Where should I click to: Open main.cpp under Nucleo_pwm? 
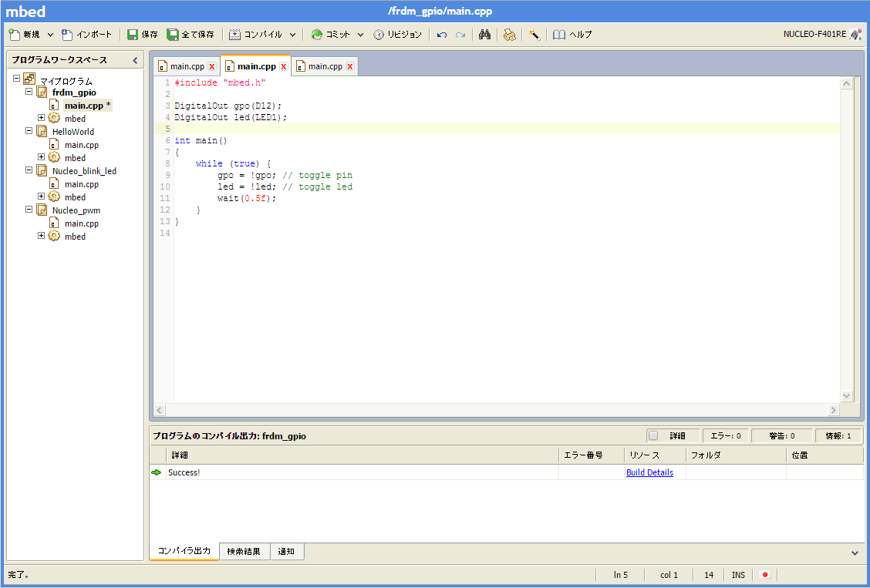82,223
